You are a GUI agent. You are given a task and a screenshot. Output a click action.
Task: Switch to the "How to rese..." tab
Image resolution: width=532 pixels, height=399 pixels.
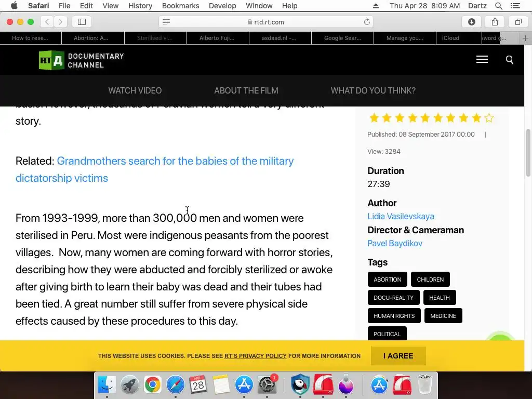[31, 38]
